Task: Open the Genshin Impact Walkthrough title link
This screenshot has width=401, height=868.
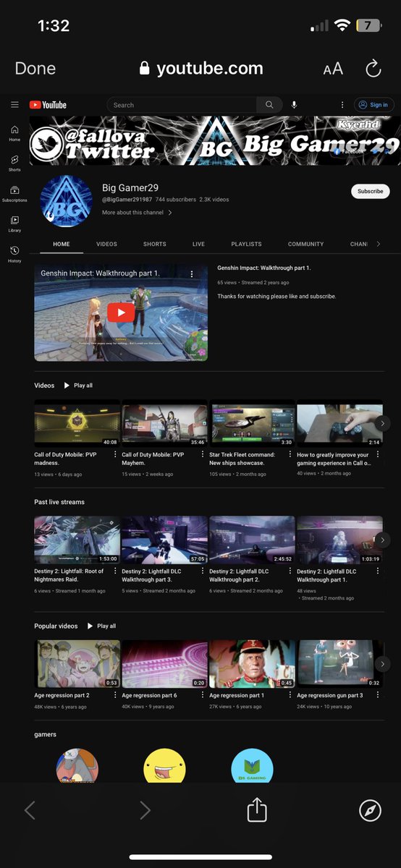Action: (263, 268)
